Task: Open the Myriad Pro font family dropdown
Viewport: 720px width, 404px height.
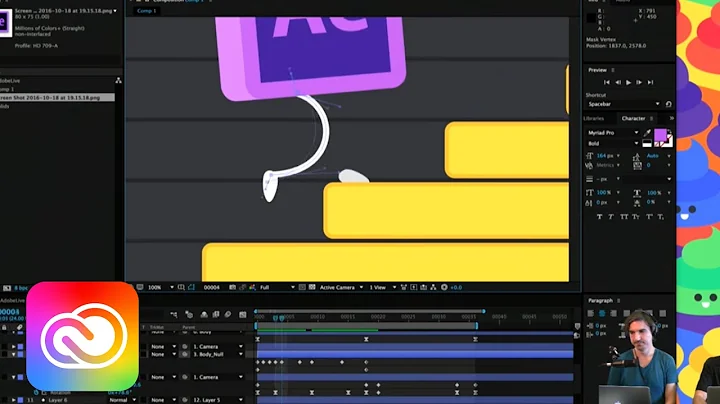Action: [x=613, y=133]
